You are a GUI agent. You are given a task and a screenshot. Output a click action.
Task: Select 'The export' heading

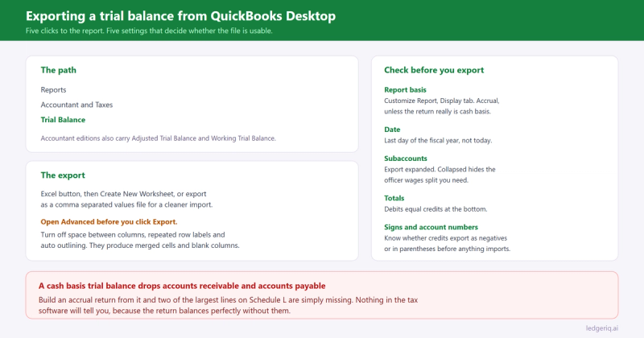63,175
